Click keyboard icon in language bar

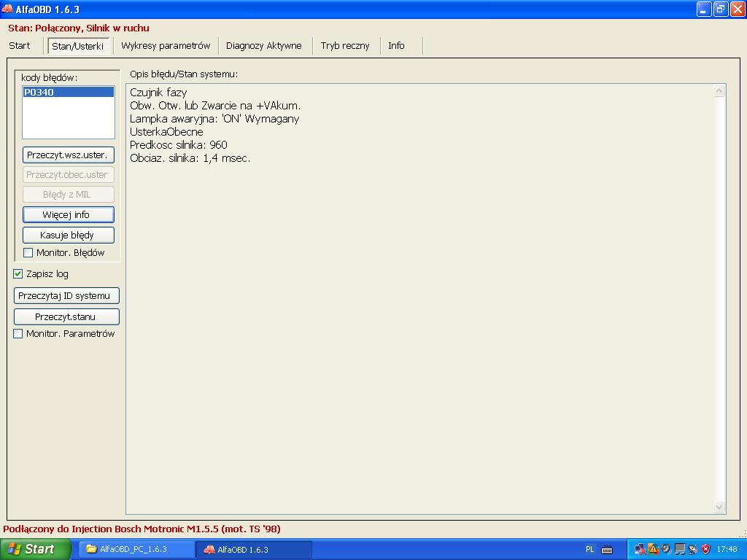pyautogui.click(x=607, y=550)
